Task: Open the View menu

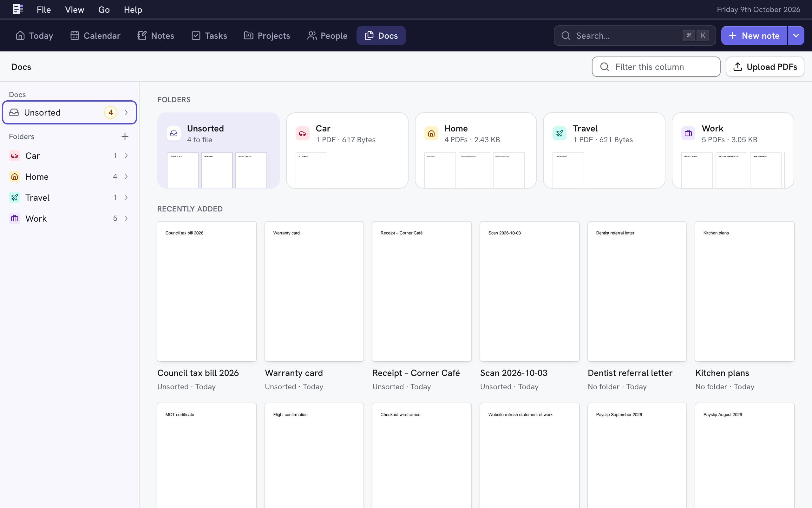Action: coord(75,10)
